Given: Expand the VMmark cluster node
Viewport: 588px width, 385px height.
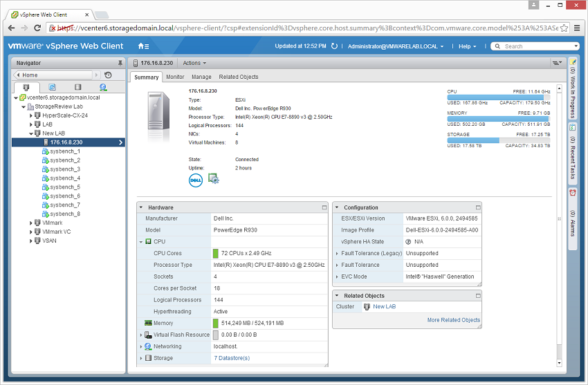Looking at the screenshot, I should click(x=31, y=223).
